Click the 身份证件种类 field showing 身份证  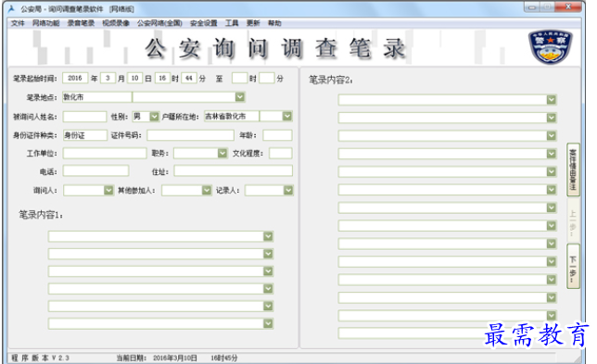point(85,135)
